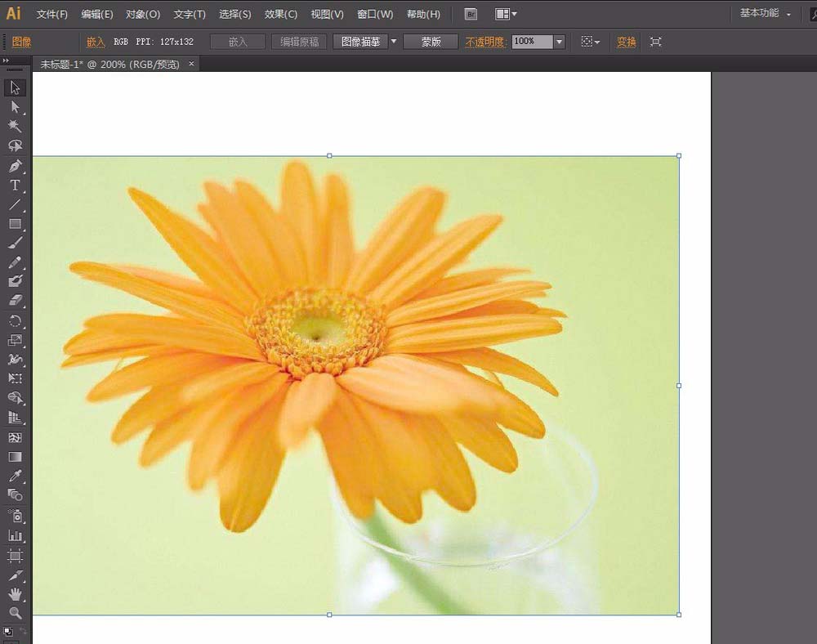Click the 图像描摹 button

coord(360,42)
